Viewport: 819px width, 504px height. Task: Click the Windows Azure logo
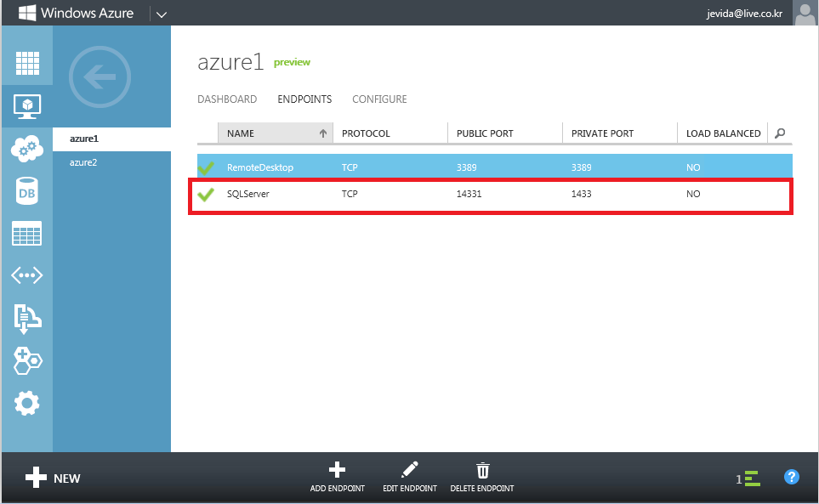pyautogui.click(x=77, y=13)
